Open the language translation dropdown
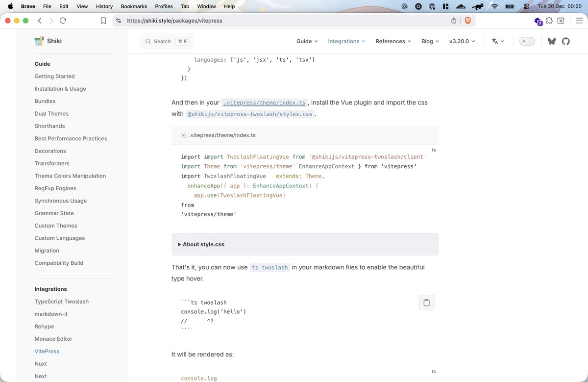 click(x=498, y=41)
